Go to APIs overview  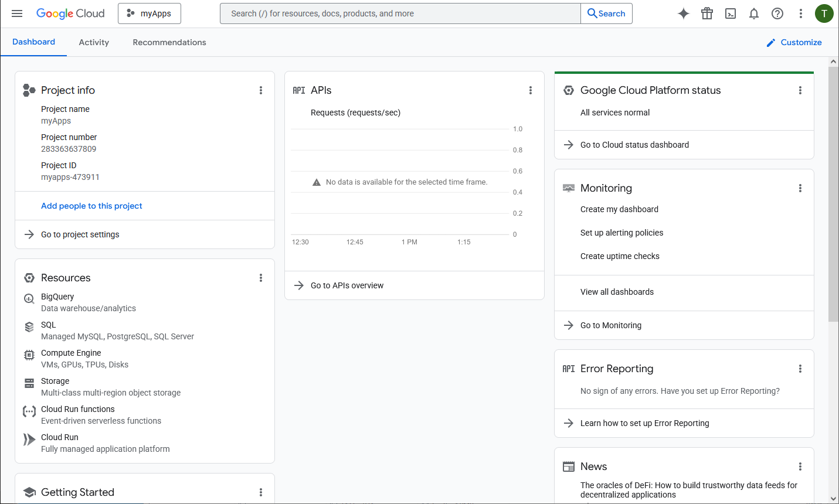tap(347, 285)
